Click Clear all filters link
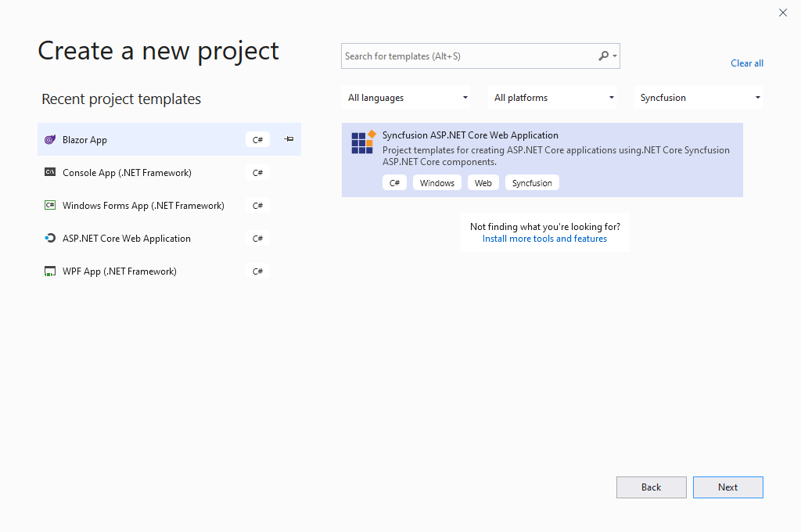 pos(747,63)
